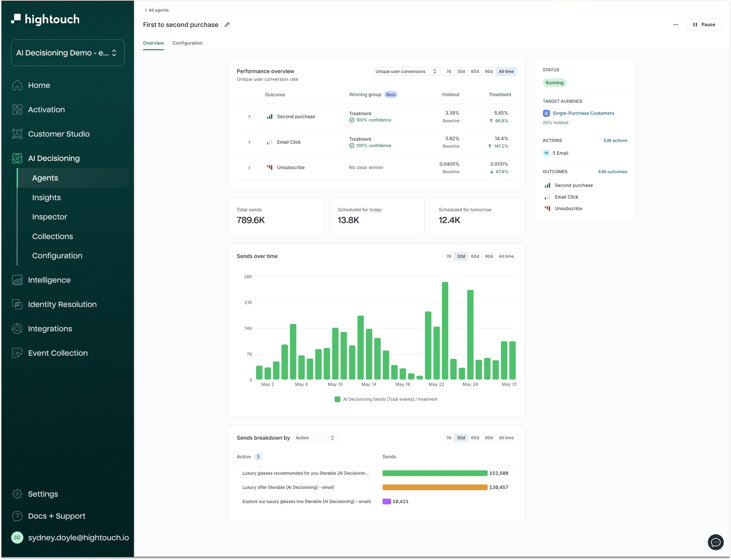
Task: Open the AI Decisioning Demo workspace switcher
Action: click(68, 53)
